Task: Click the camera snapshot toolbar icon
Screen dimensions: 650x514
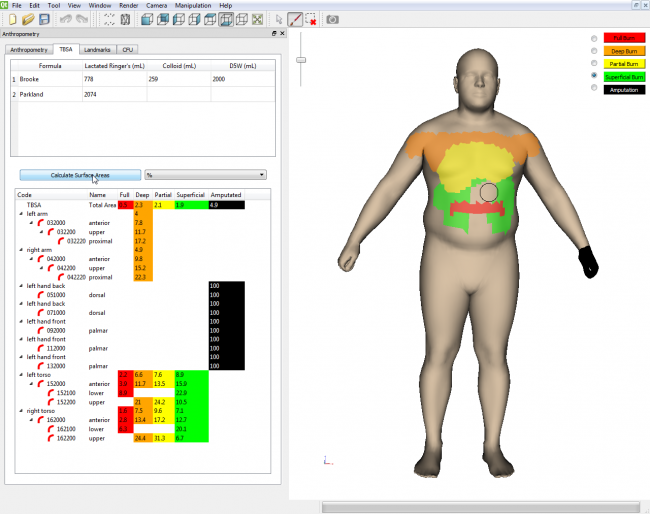Action: coord(333,19)
